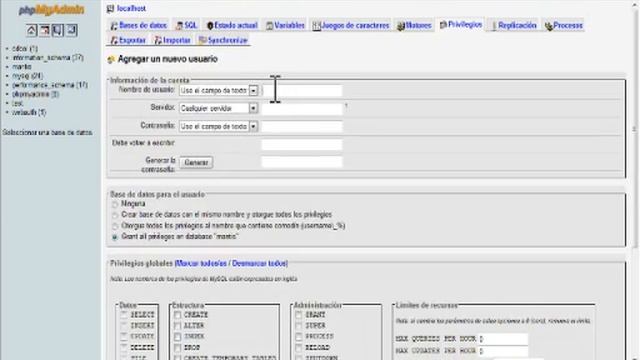The image size is (640, 360).
Task: Click the third icon under the phpMyAdmin logo
Action: point(58,30)
